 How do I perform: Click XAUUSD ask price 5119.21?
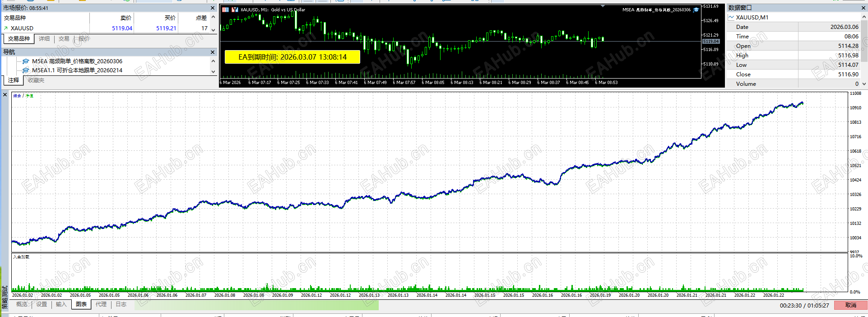[x=166, y=28]
